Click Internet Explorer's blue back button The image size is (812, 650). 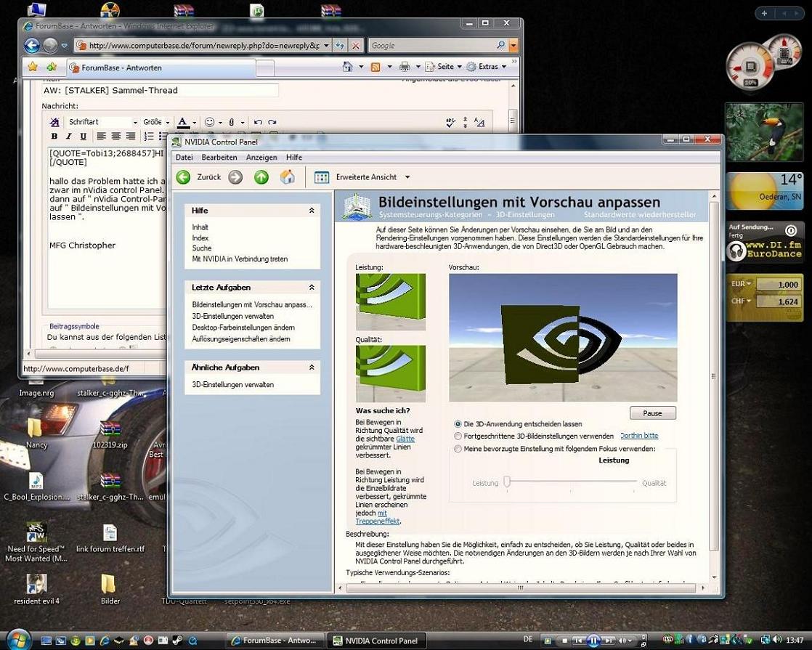click(x=32, y=46)
